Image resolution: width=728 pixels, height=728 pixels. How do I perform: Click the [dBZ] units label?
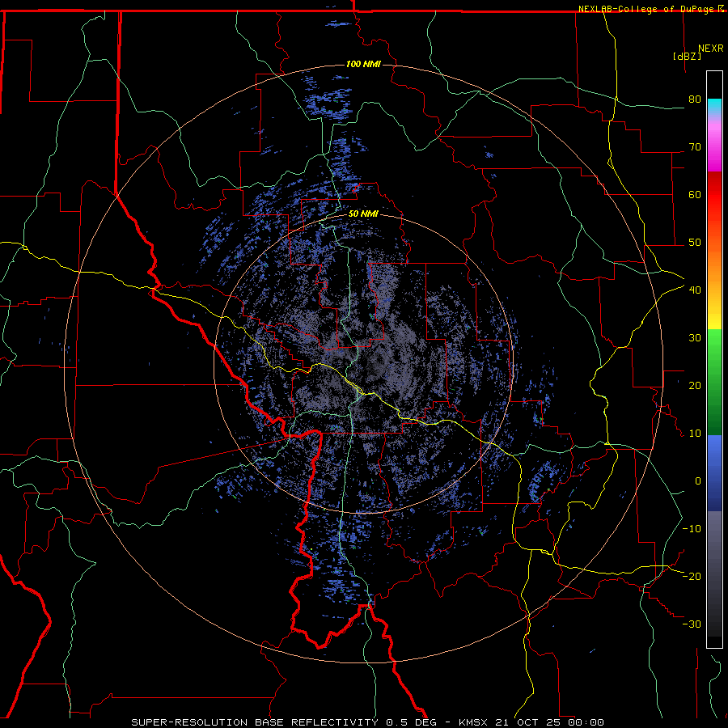click(687, 56)
